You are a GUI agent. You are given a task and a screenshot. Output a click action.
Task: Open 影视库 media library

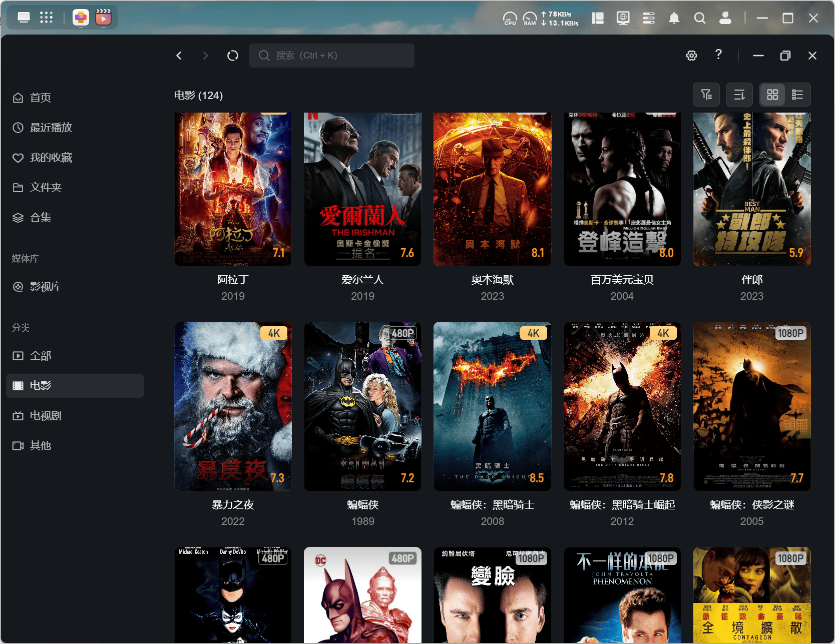(46, 287)
